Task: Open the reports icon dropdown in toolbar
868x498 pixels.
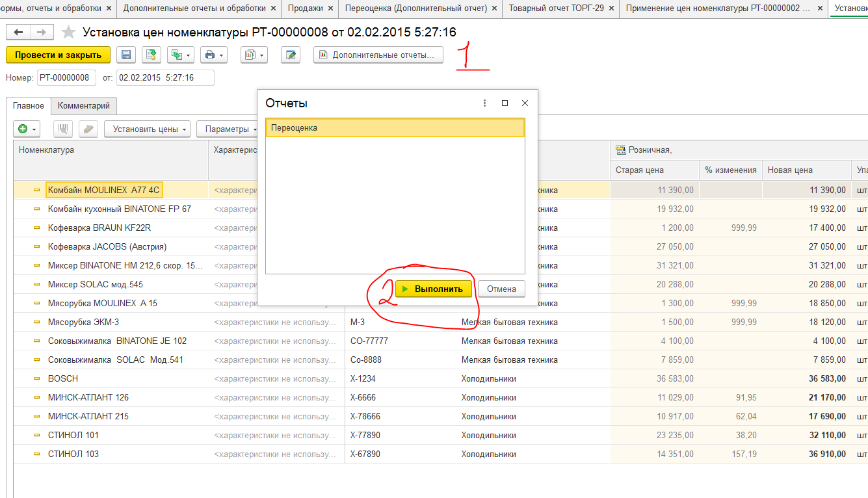Action: click(254, 55)
